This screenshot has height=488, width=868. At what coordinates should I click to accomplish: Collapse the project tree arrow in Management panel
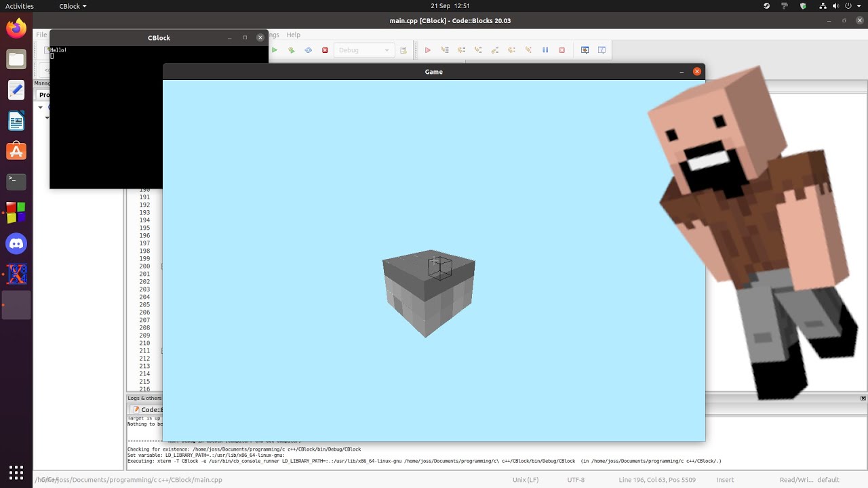(x=40, y=107)
